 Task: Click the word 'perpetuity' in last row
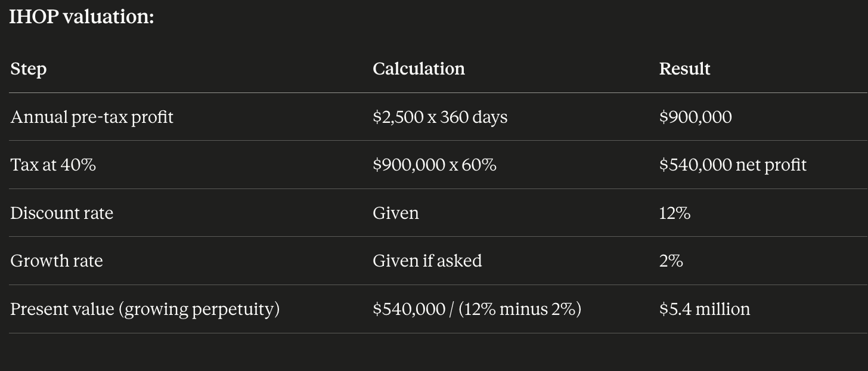232,310
